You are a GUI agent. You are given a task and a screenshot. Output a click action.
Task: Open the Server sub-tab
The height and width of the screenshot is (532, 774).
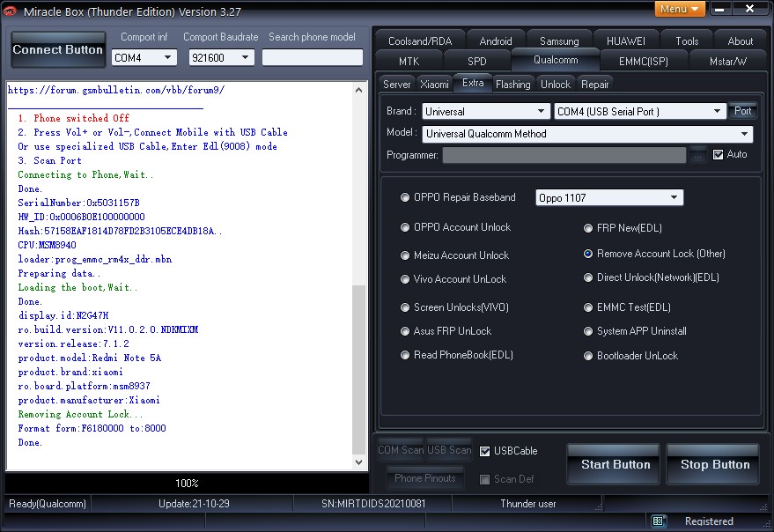point(397,85)
